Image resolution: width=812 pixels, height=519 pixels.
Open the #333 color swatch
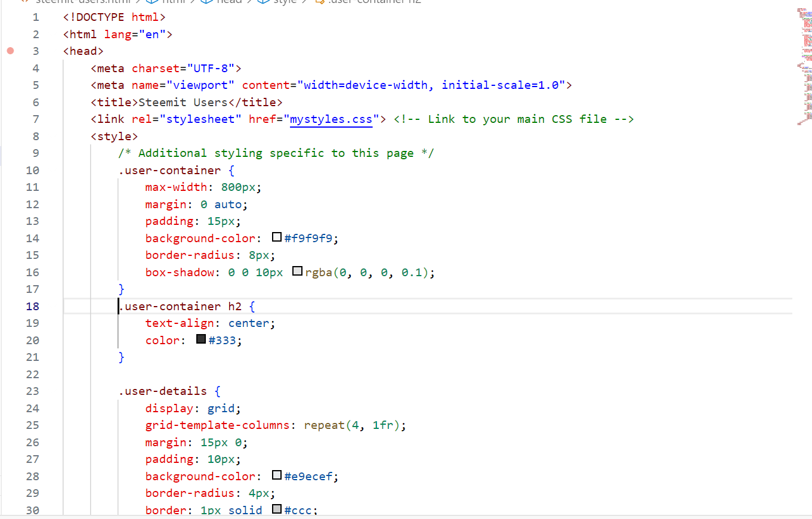pos(201,339)
